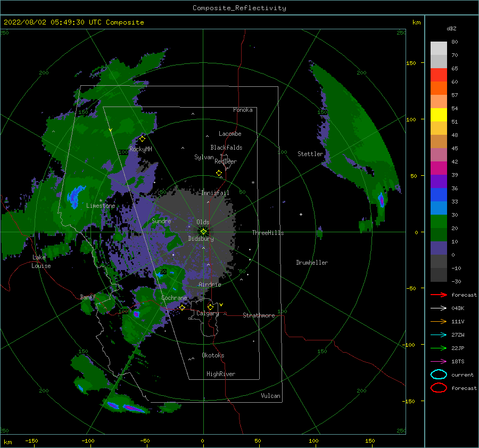The height and width of the screenshot is (448, 479).
Task: Click the white 04DK arrow legend icon
Action: (x=439, y=308)
